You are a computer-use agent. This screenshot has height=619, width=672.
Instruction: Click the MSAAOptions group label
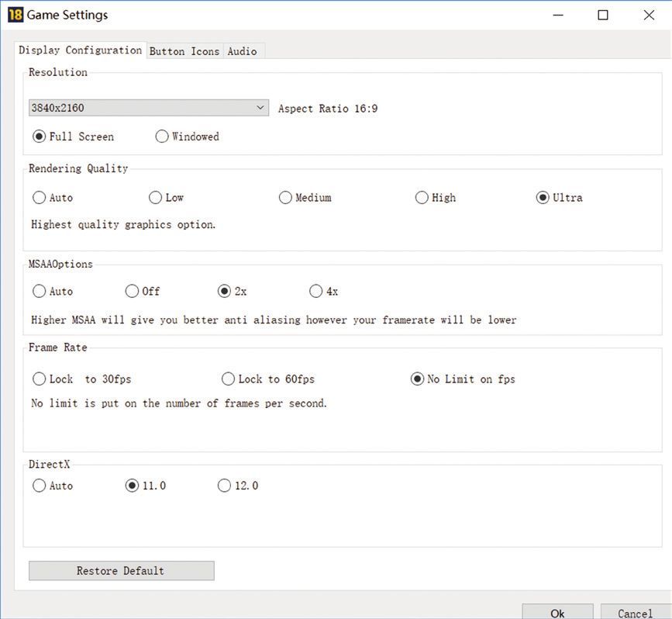60,264
